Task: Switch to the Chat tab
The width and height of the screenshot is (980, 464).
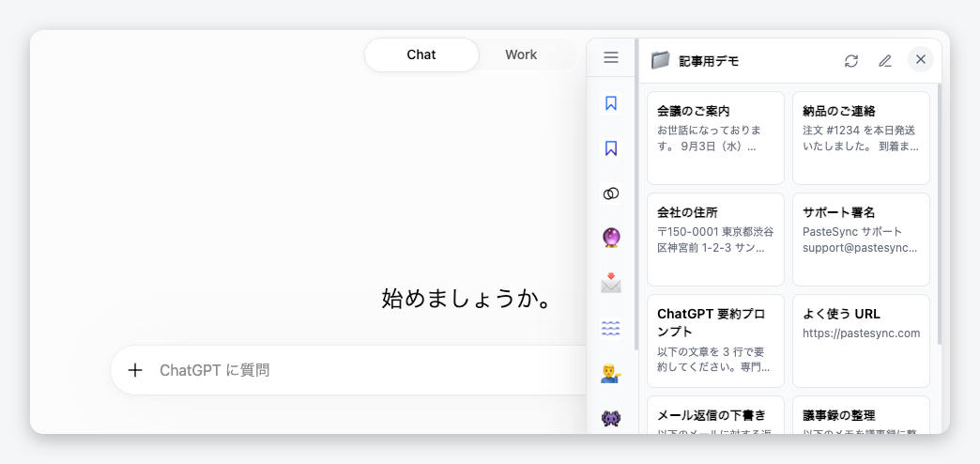Action: pyautogui.click(x=421, y=55)
